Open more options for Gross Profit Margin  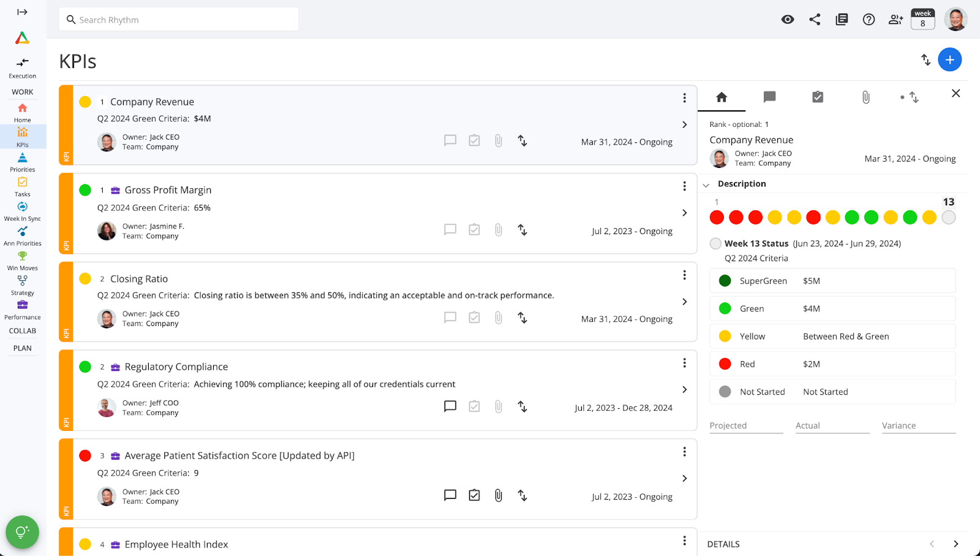pyautogui.click(x=684, y=186)
